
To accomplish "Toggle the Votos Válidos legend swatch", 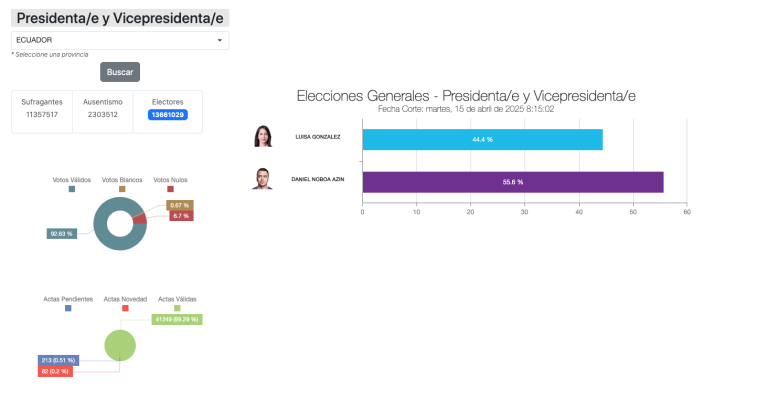I will click(x=72, y=189).
